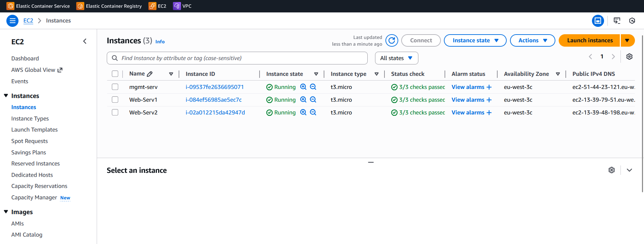
Task: Open Spot Requests in the sidebar
Action: pyautogui.click(x=30, y=141)
